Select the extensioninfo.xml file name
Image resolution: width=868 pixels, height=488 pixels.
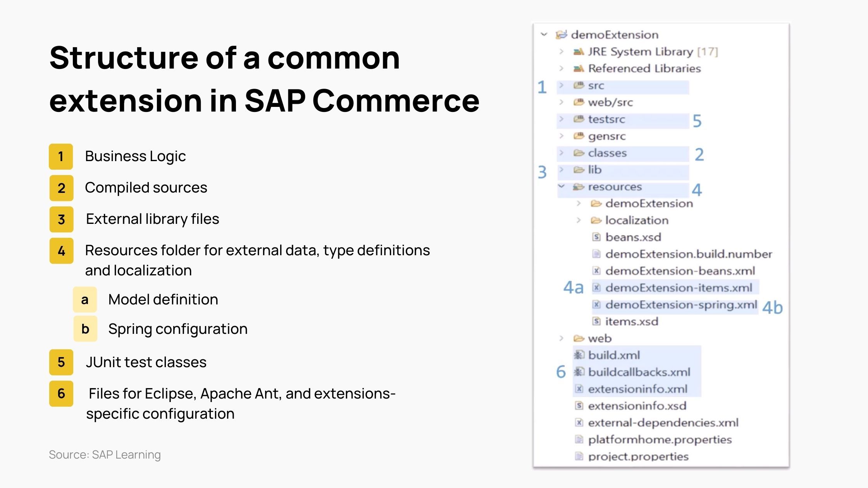tap(638, 389)
